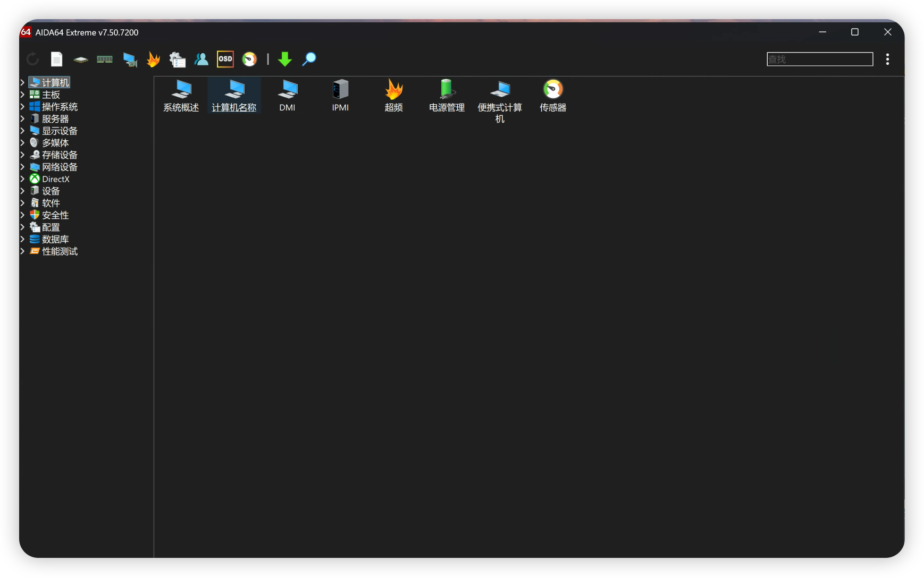
Task: Open 超频 flame icon in content pane
Action: [x=393, y=96]
